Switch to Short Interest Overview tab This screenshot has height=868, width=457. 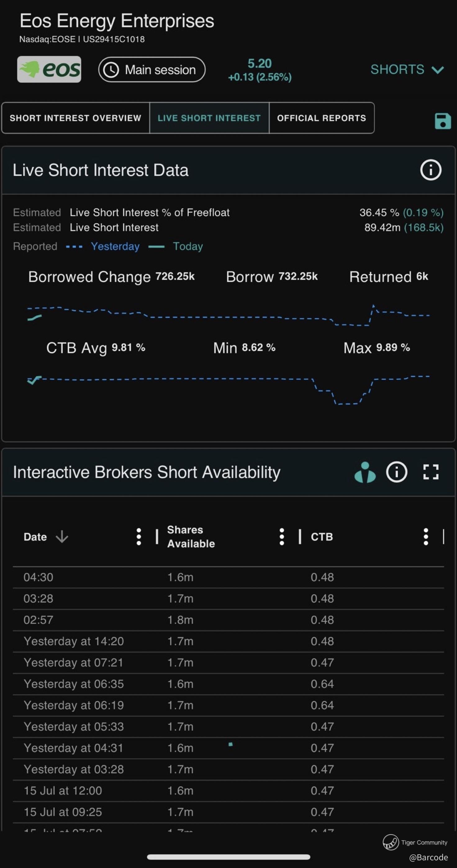tap(75, 118)
